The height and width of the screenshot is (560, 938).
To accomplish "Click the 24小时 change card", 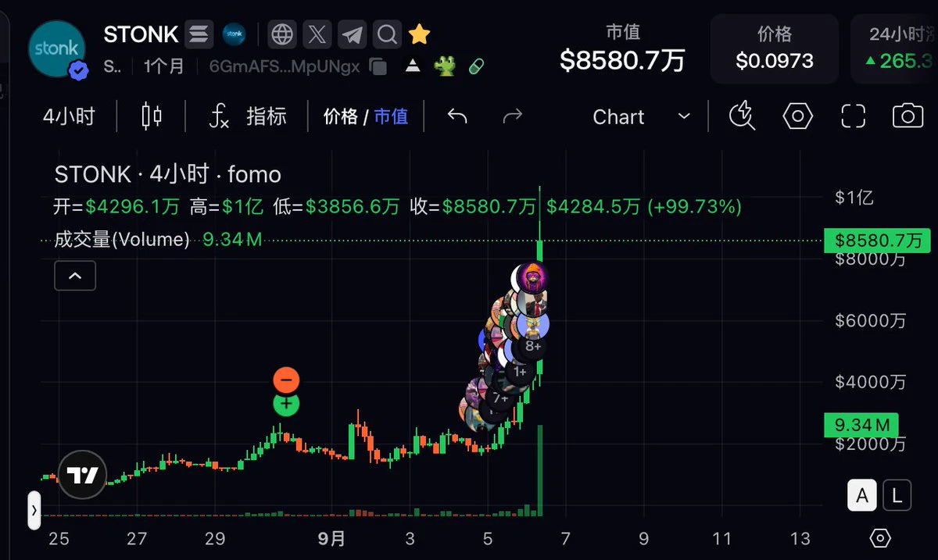I will click(896, 48).
